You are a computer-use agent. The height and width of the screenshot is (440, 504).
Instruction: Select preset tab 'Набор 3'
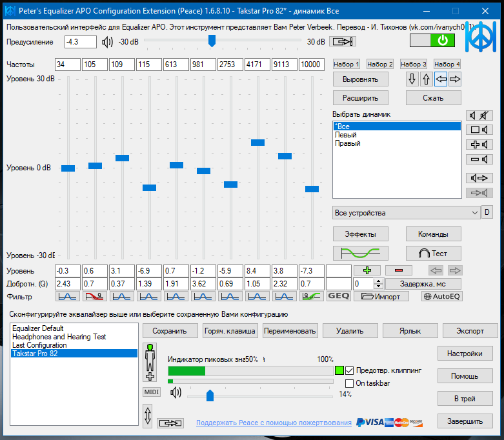[x=414, y=65]
